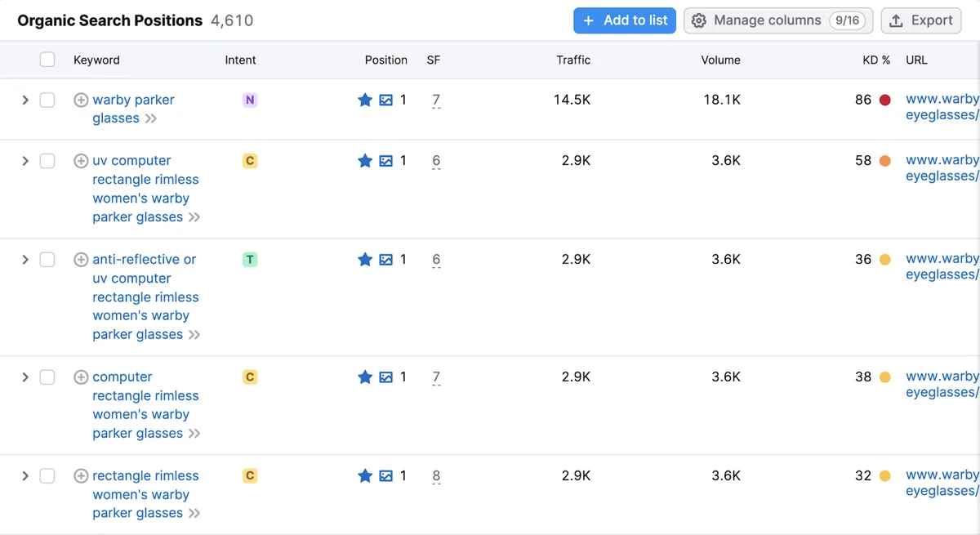This screenshot has width=980, height=535.
Task: Click double-arrow icon after 'uv computer rectangle rimless' keyword
Action: [194, 218]
